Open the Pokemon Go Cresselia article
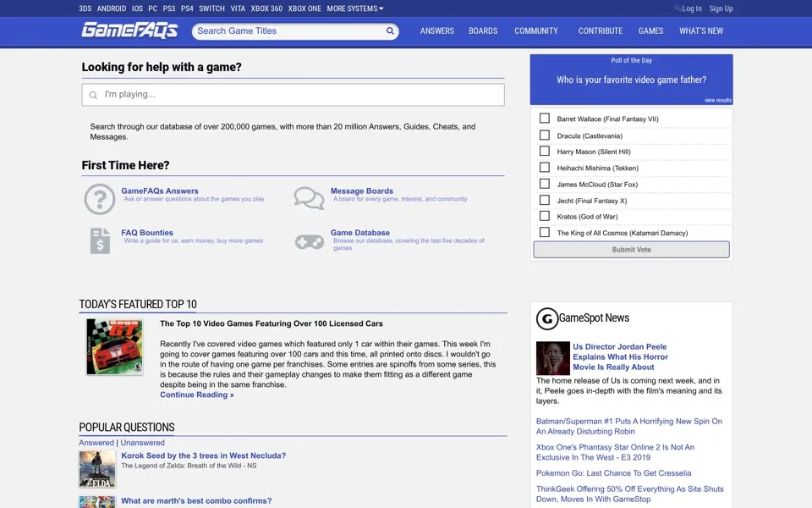Viewport: 812px width, 508px height. [614, 473]
